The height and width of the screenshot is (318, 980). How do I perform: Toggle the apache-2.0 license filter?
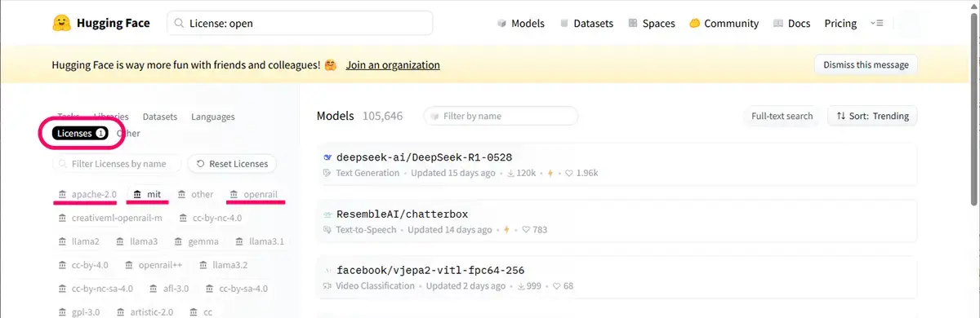pyautogui.click(x=87, y=194)
